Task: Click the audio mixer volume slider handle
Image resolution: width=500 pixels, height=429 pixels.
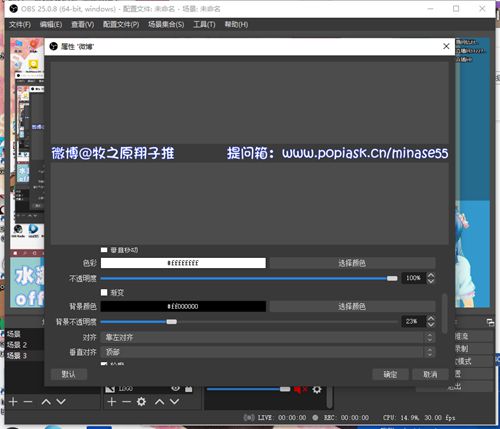Action: tap(285, 389)
